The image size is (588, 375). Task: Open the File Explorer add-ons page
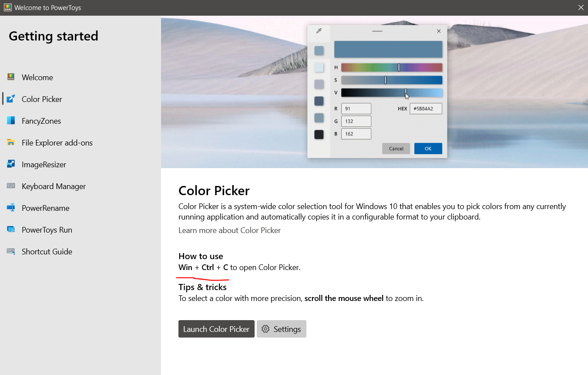pyautogui.click(x=57, y=142)
